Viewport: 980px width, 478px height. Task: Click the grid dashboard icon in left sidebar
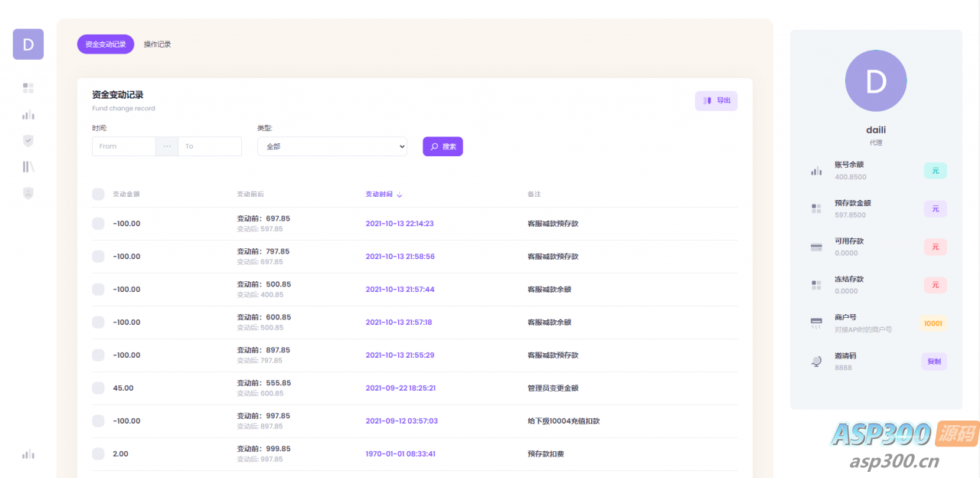(28, 88)
